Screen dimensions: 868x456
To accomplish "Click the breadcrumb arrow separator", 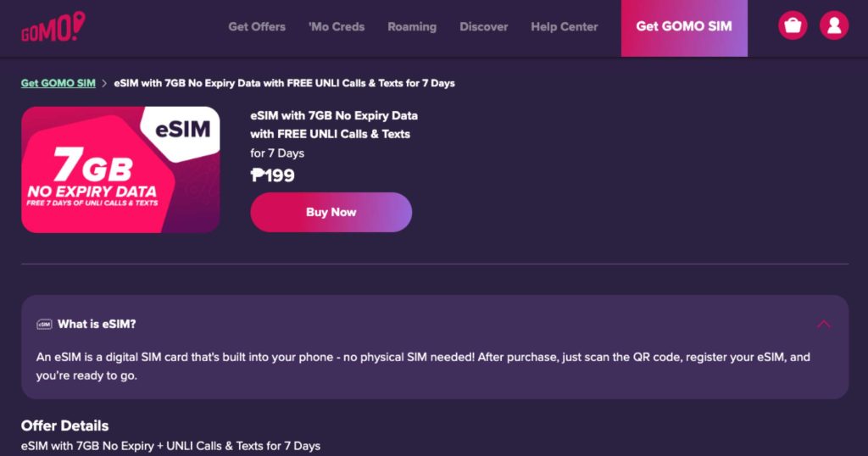I will (104, 84).
